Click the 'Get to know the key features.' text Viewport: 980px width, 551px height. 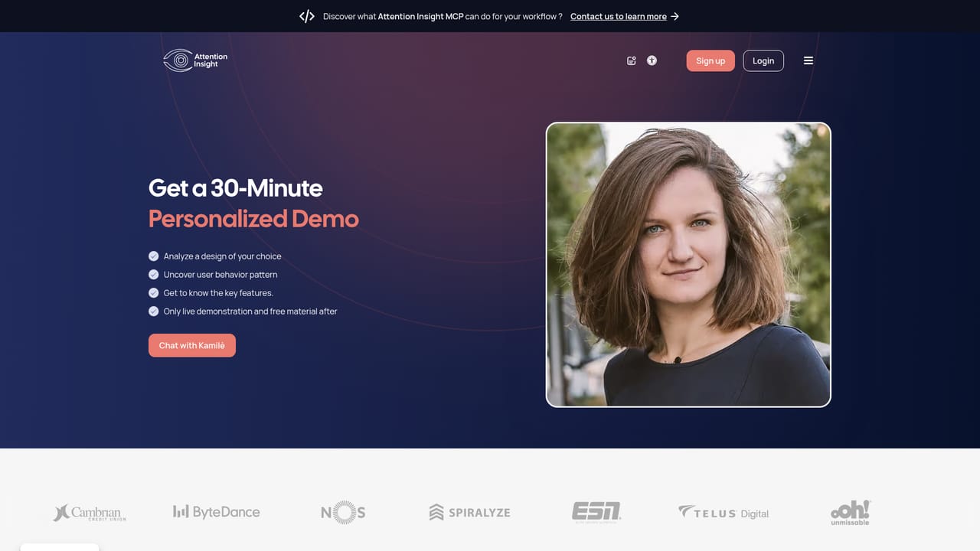pos(218,293)
